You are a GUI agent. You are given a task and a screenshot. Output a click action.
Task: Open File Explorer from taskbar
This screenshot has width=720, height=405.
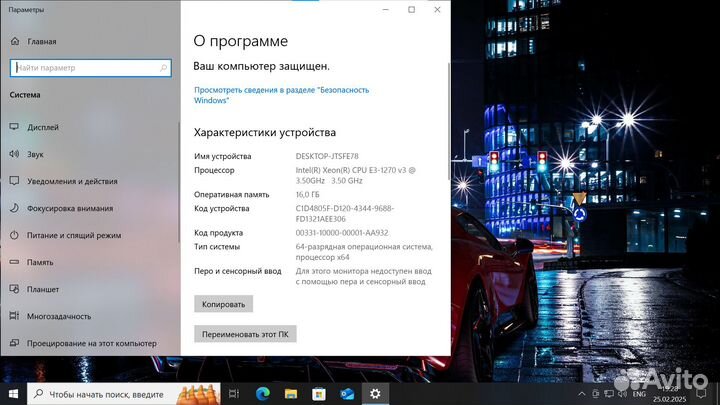291,394
